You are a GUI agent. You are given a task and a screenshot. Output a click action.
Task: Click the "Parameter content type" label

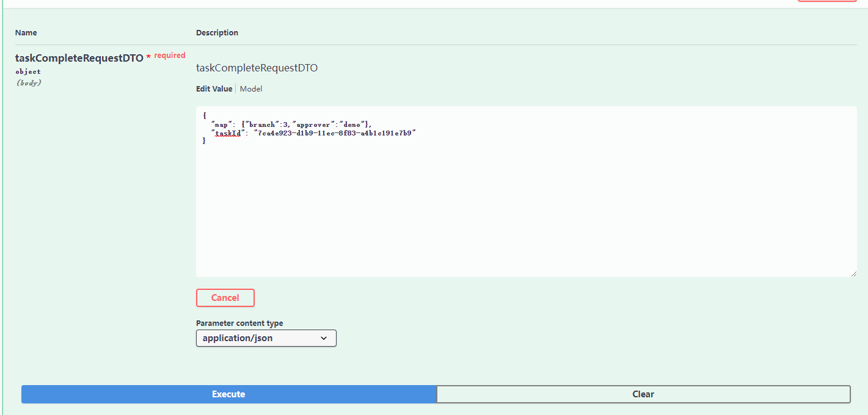tap(239, 323)
